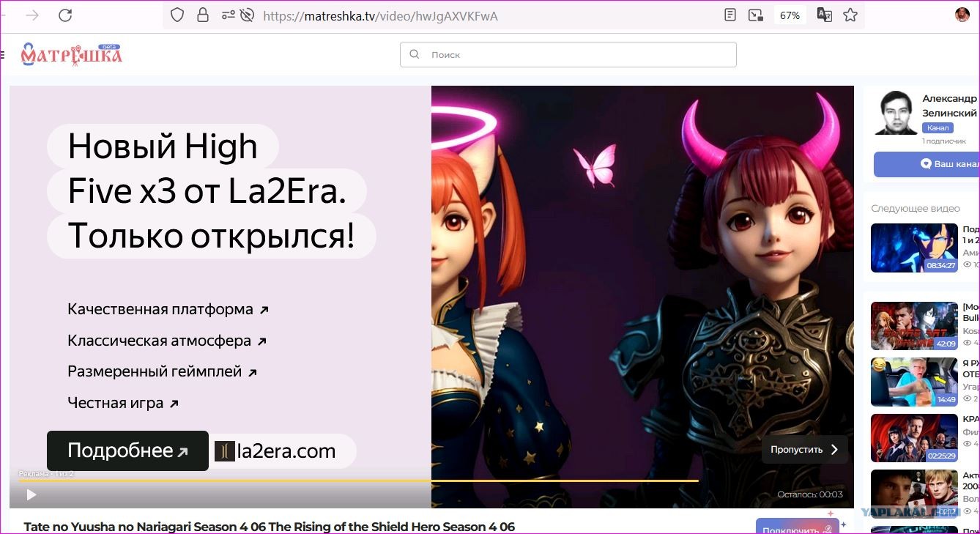This screenshot has height=534, width=980.
Task: Open video thumbnail with duration 02:25:29
Action: (914, 438)
